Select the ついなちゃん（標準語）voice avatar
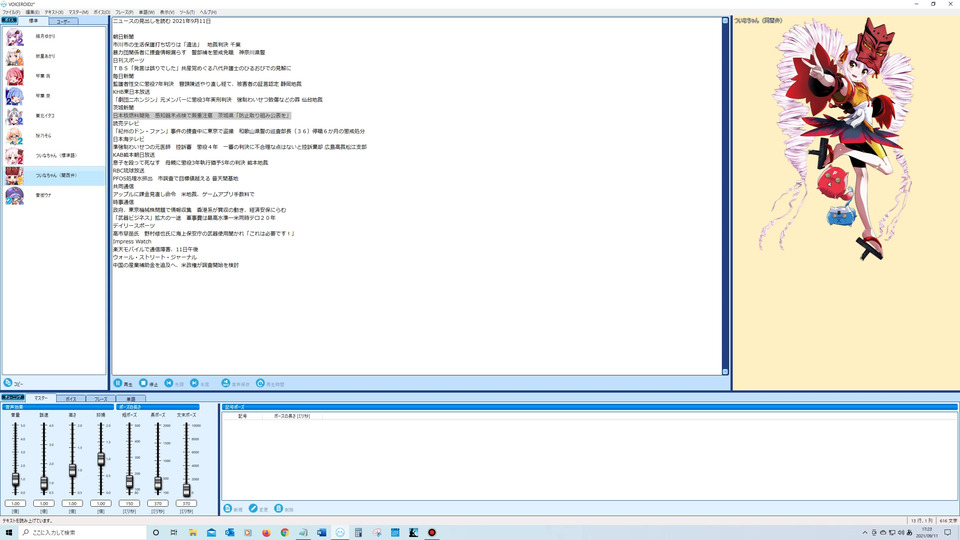Screen dimensions: 960x540 [x=15, y=156]
